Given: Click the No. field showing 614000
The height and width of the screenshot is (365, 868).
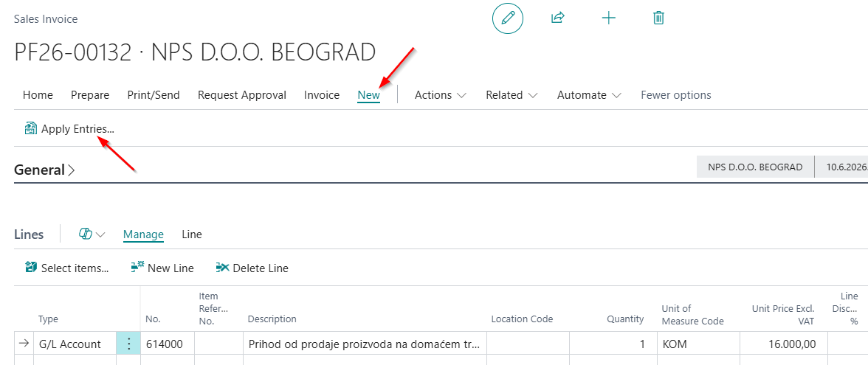Looking at the screenshot, I should tap(168, 344).
